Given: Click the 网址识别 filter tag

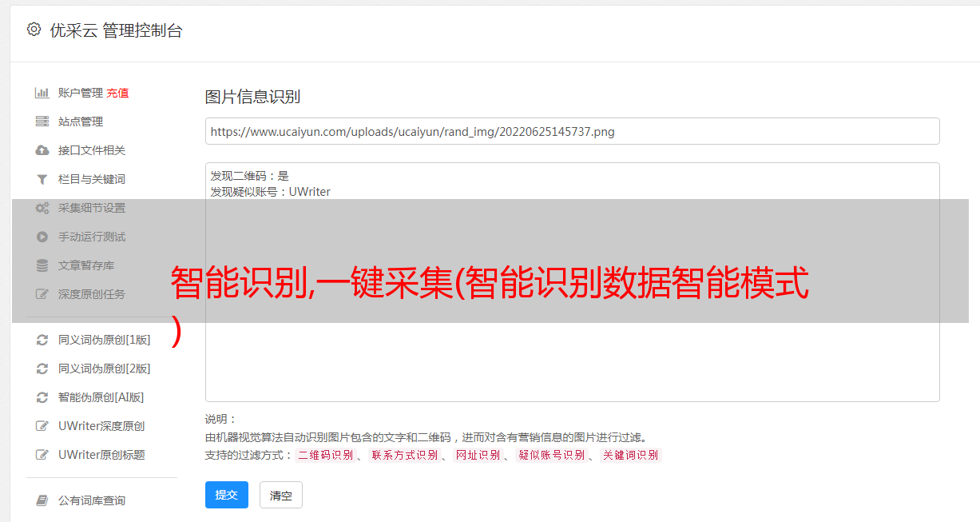Looking at the screenshot, I should coord(478,455).
